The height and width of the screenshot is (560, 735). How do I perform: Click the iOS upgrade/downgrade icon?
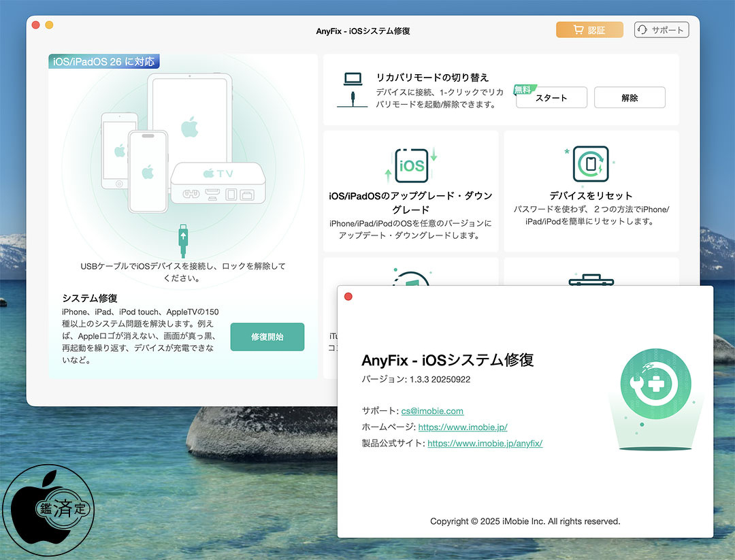click(x=411, y=165)
